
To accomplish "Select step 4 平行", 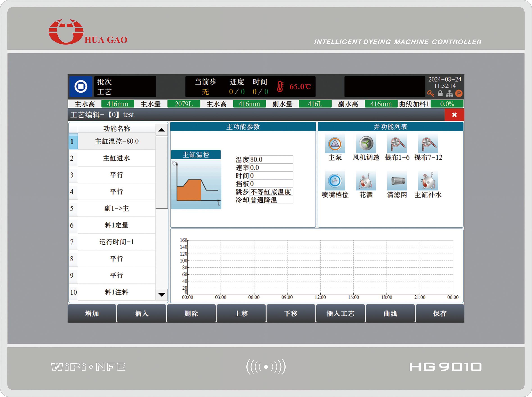I will click(x=112, y=192).
